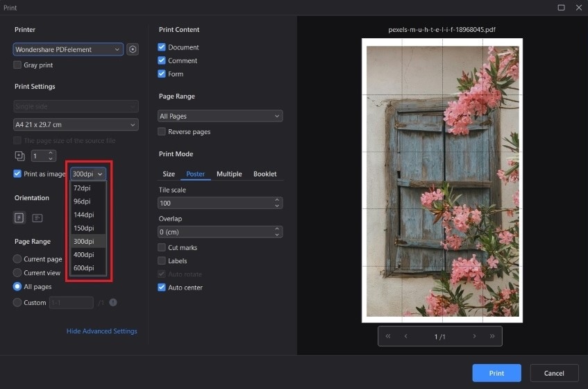The image size is (588, 389).
Task: Choose 72dpi from the list
Action: point(88,188)
